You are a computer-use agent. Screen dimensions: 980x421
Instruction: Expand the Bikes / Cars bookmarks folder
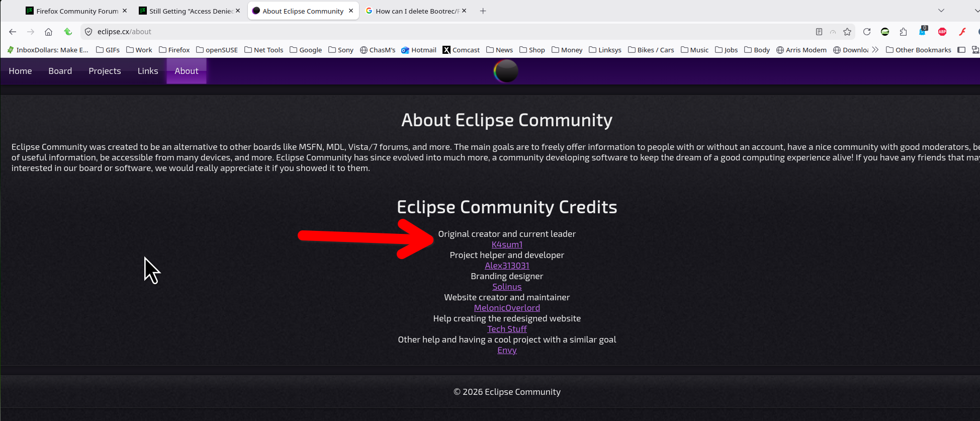[651, 50]
